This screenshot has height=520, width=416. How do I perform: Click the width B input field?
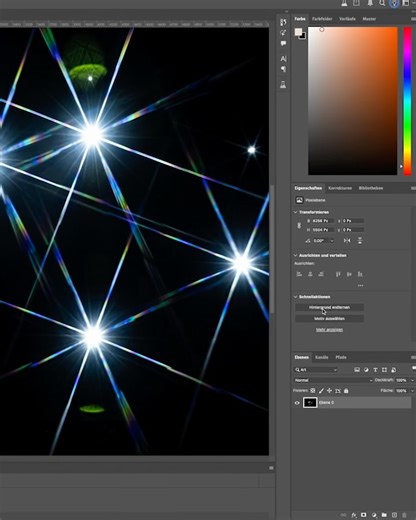coord(323,221)
